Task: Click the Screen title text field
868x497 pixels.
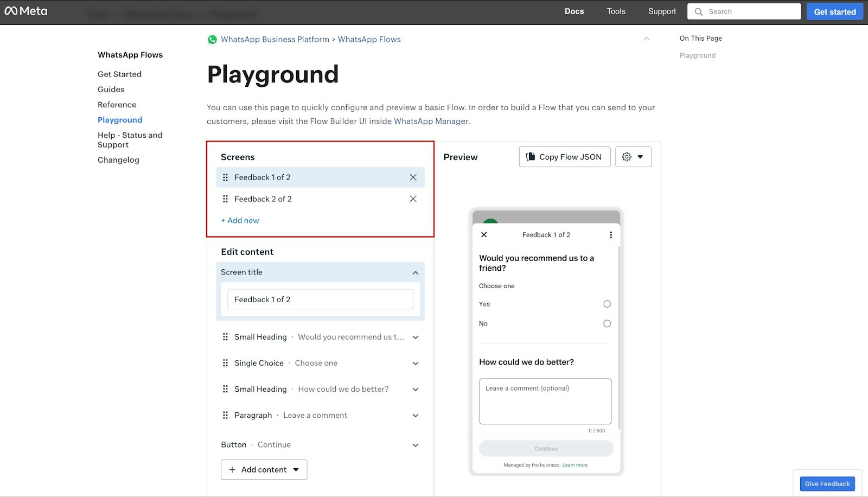Action: click(320, 300)
